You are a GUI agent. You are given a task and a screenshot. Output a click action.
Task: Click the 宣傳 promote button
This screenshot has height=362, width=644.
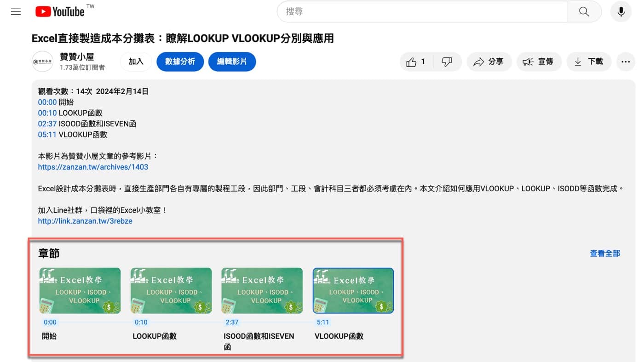coord(539,62)
